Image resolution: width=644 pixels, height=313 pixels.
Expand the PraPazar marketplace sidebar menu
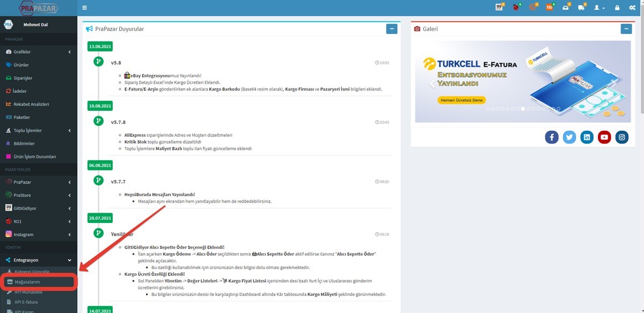pyautogui.click(x=39, y=182)
